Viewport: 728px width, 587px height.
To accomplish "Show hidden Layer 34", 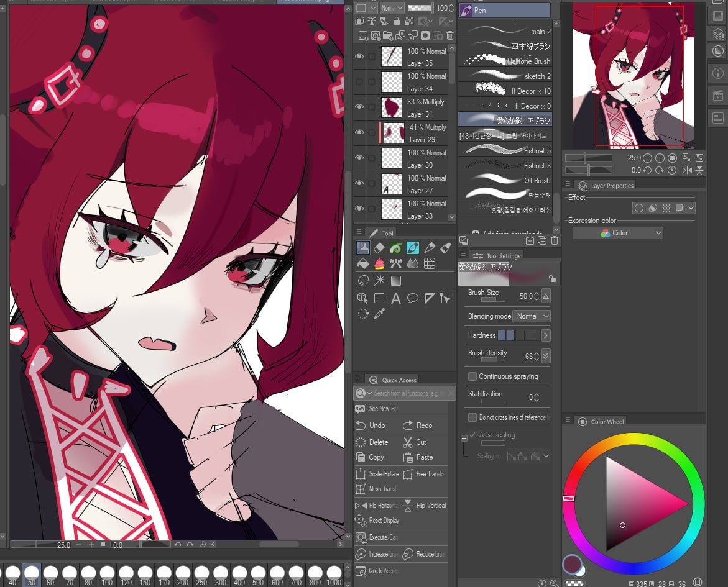I will [359, 81].
